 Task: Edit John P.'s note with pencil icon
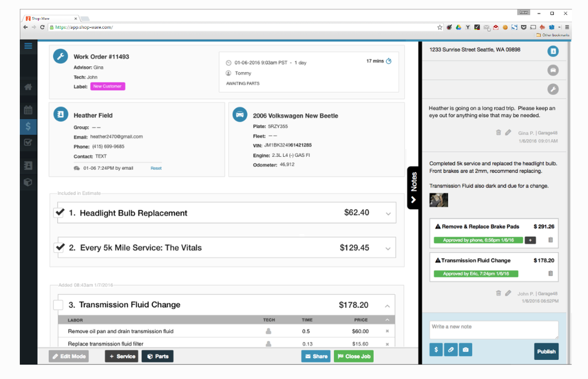tap(508, 293)
